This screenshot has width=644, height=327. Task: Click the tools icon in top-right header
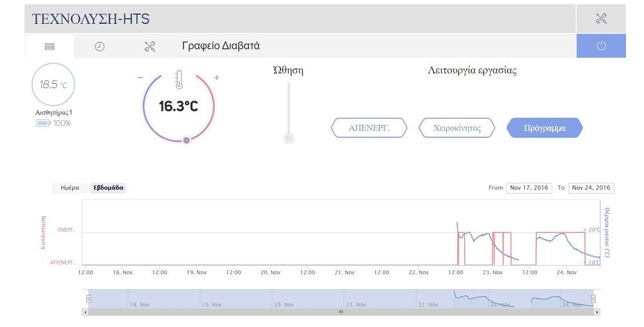pos(601,19)
